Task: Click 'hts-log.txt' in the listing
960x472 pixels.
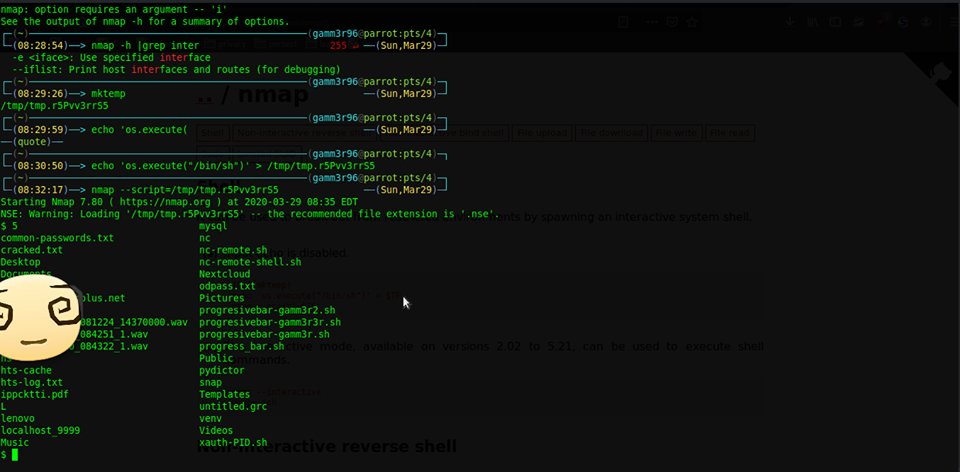Action: tap(31, 383)
